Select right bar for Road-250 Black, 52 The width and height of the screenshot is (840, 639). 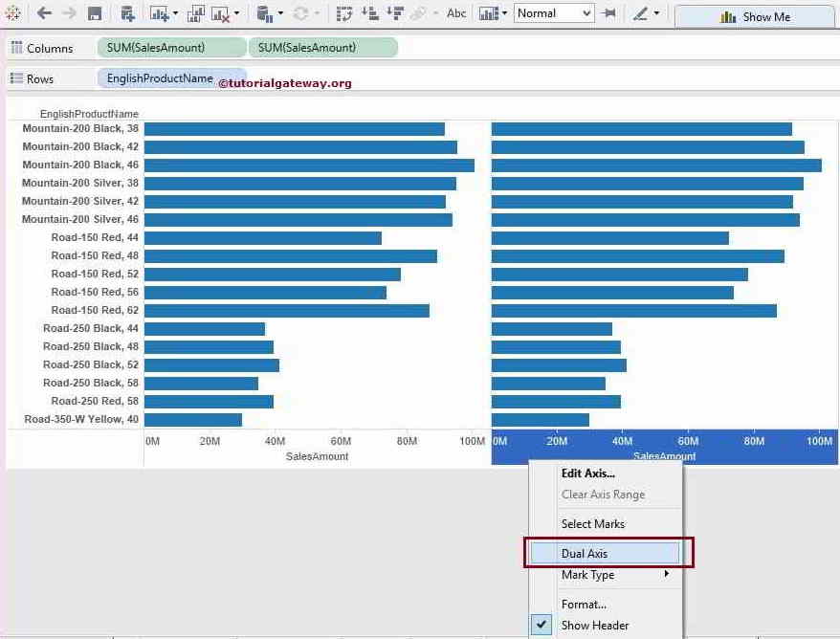click(x=559, y=365)
